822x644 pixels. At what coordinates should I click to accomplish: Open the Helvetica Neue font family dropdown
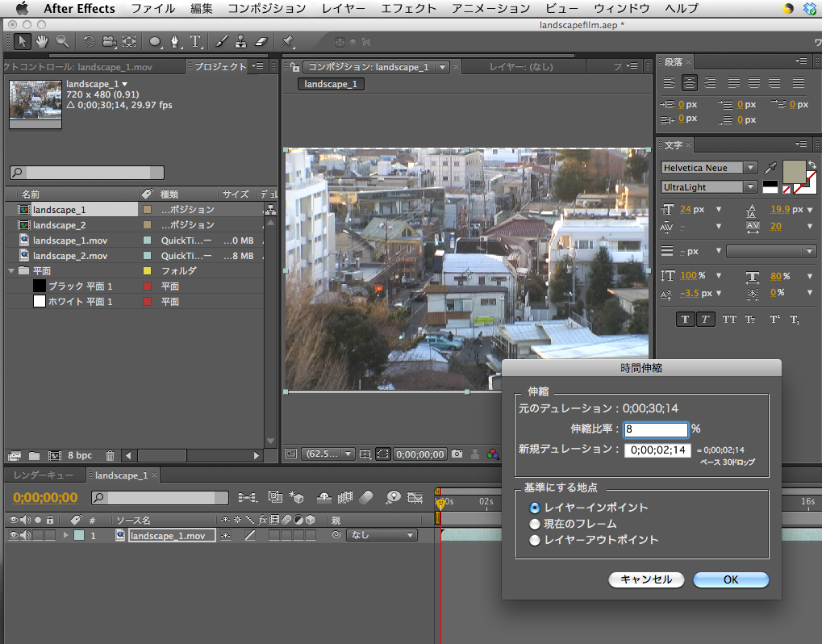(709, 168)
